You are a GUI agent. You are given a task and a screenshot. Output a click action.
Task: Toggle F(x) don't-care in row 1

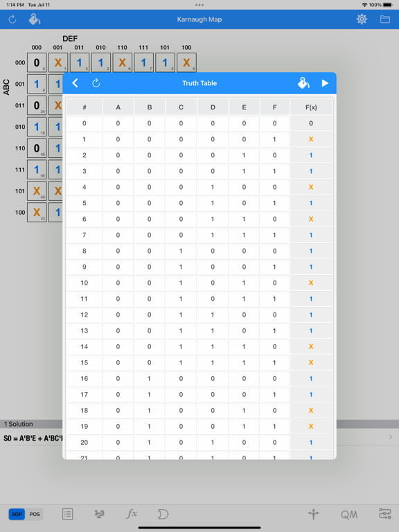click(311, 139)
